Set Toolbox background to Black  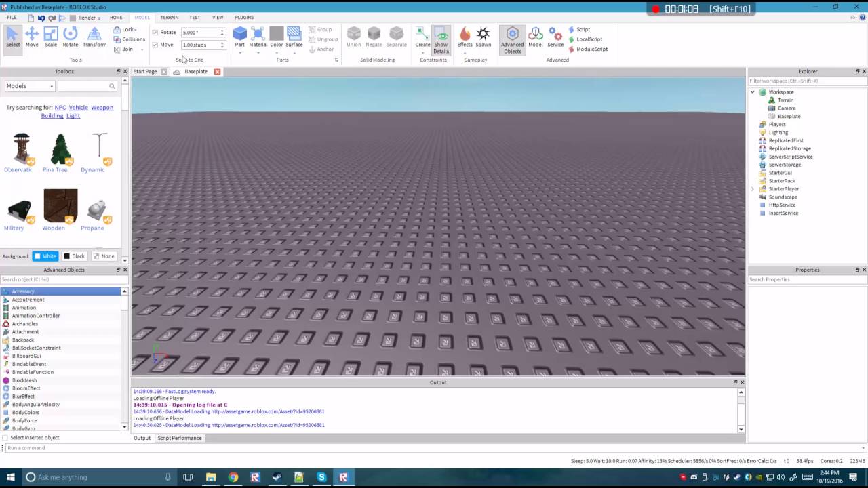[x=74, y=256]
